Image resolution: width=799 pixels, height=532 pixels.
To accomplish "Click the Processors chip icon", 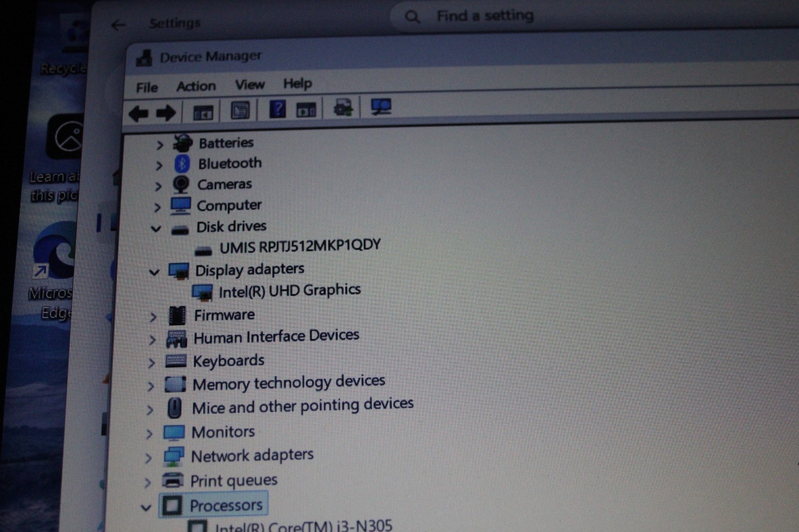I will pyautogui.click(x=172, y=505).
